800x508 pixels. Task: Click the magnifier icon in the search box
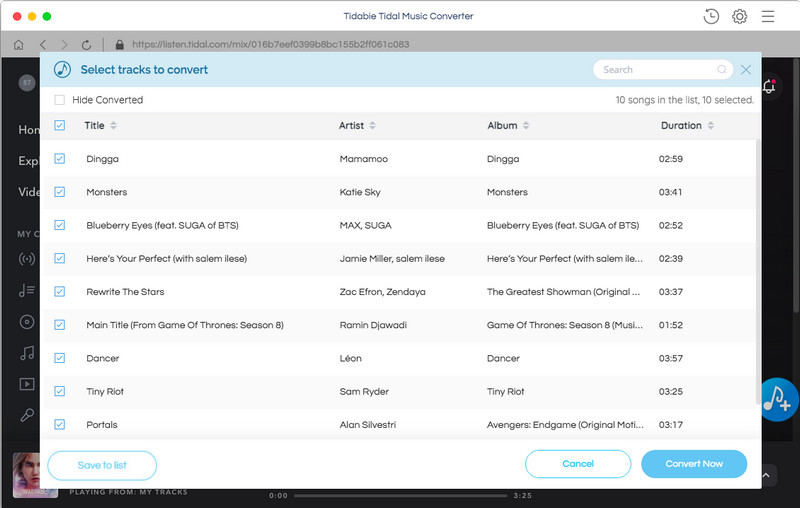pyautogui.click(x=721, y=69)
